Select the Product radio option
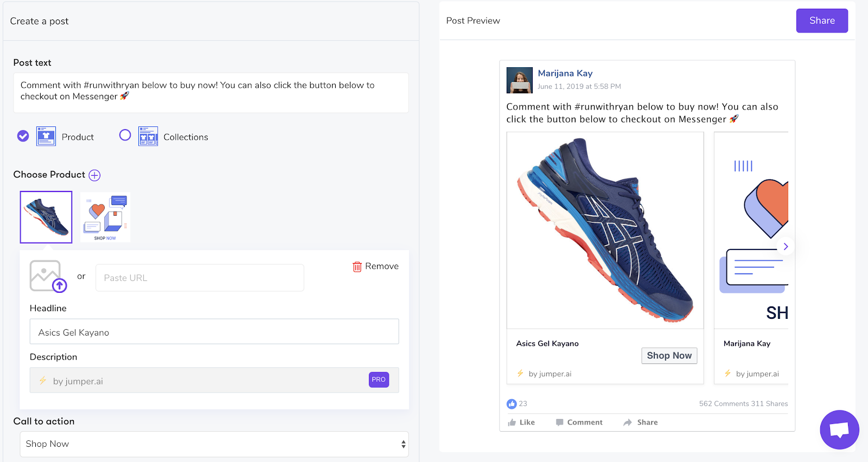868x462 pixels. pyautogui.click(x=23, y=136)
